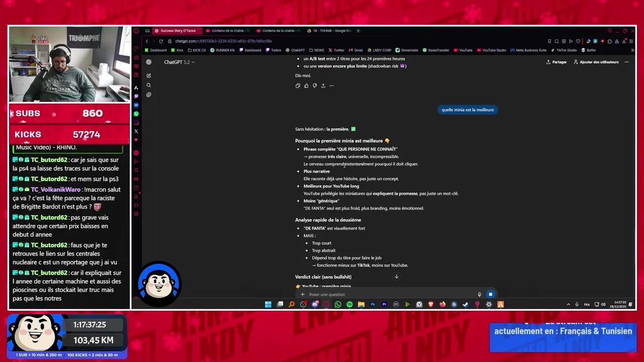
Task: Open Instagram in the Opera sidebar
Action: pyautogui.click(x=136, y=122)
